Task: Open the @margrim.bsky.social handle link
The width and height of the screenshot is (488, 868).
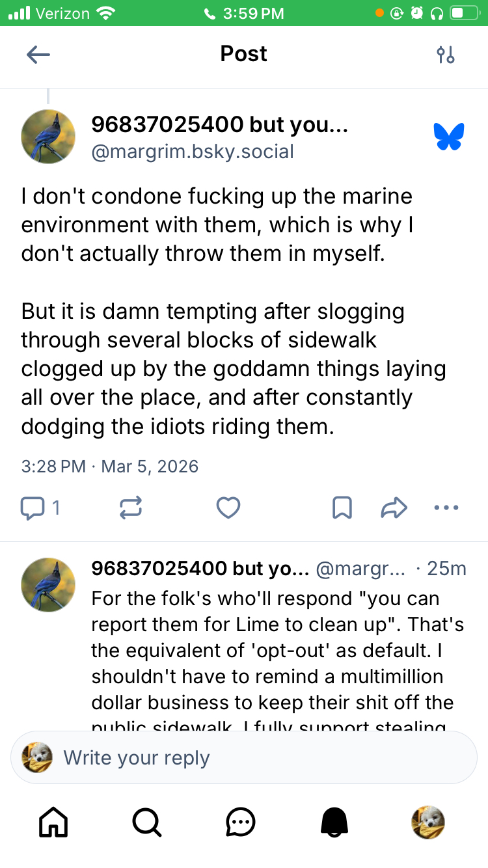Action: [x=193, y=152]
